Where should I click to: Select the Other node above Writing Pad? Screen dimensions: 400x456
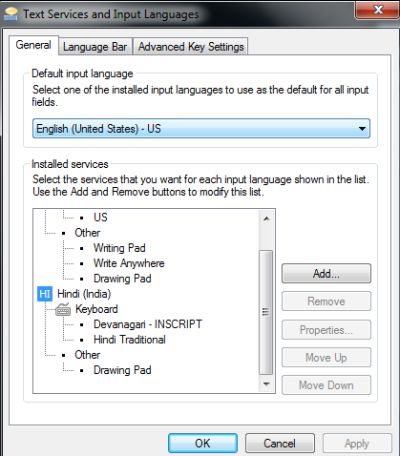click(87, 233)
